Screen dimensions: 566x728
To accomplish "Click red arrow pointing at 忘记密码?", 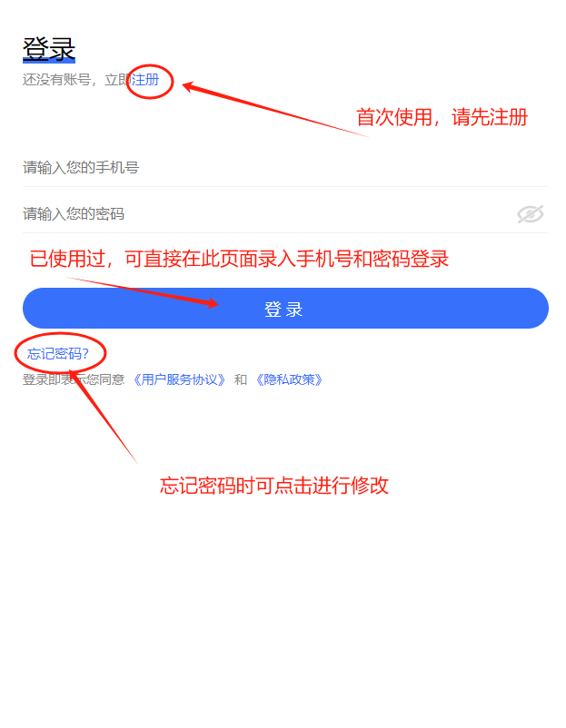I will click(x=104, y=416).
